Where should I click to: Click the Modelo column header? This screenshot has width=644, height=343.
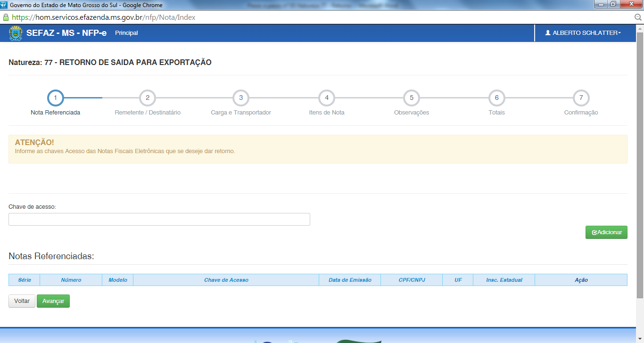pos(118,280)
